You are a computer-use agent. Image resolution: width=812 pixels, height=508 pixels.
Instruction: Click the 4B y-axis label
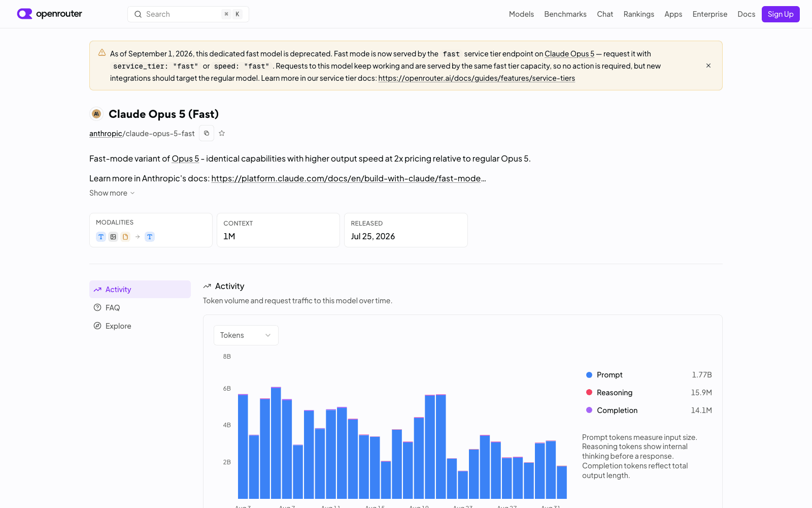point(227,425)
